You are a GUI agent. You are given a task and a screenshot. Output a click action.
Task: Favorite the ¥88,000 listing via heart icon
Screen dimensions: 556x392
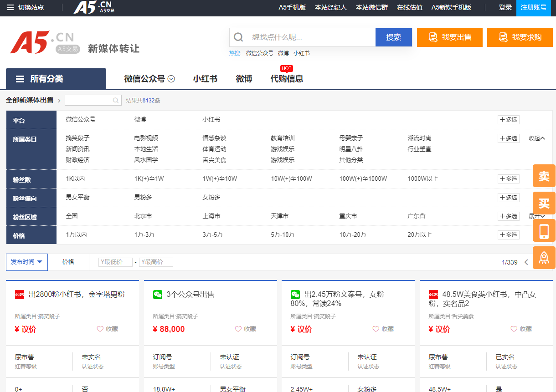(238, 329)
